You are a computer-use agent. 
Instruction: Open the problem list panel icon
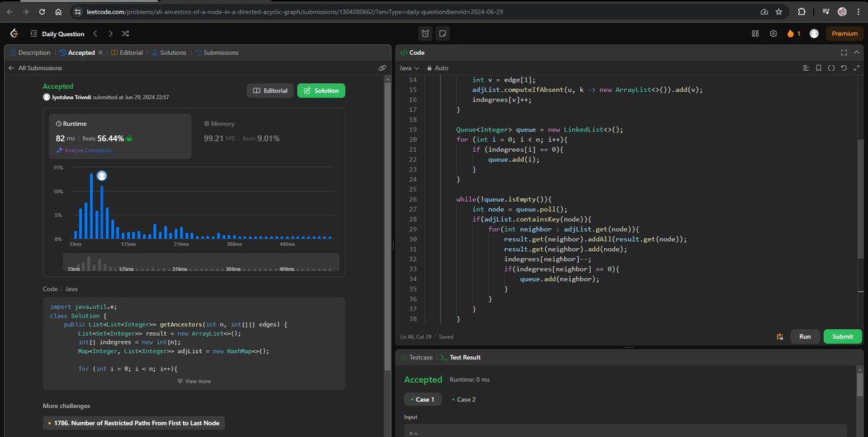tap(34, 33)
